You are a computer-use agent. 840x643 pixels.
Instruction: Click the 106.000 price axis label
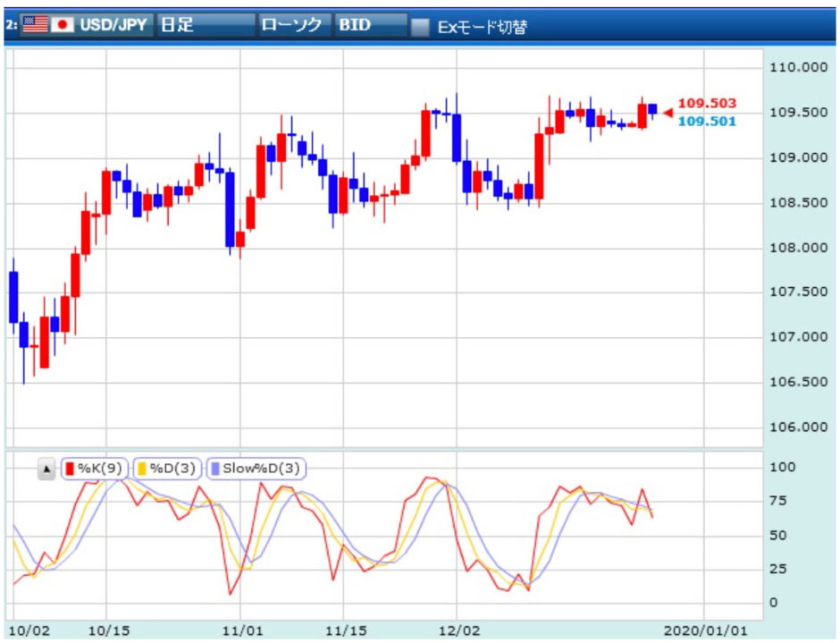coord(798,427)
